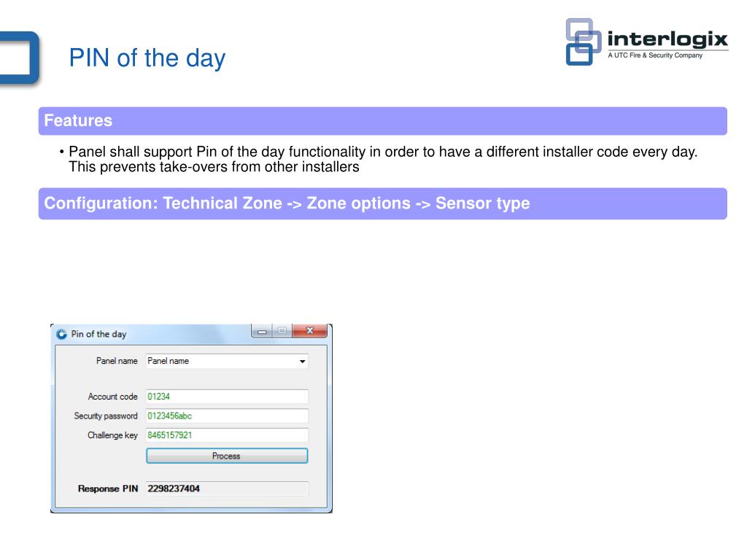
Task: Click the Interlogix interlocking squares logo
Action: click(583, 42)
